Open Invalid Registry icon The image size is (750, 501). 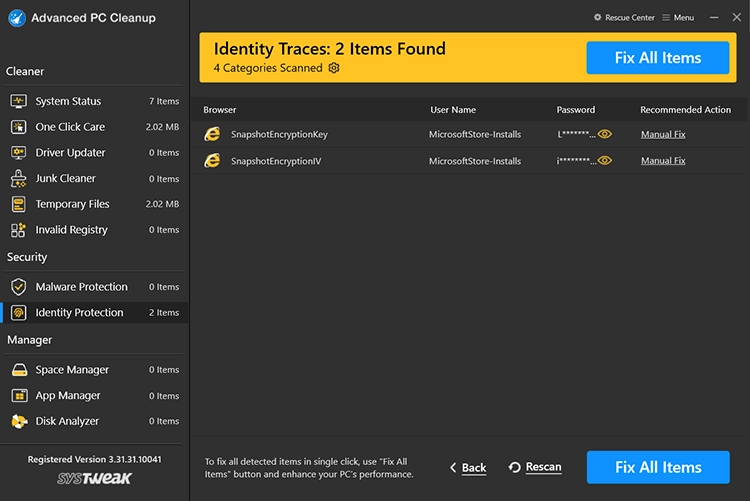click(18, 230)
